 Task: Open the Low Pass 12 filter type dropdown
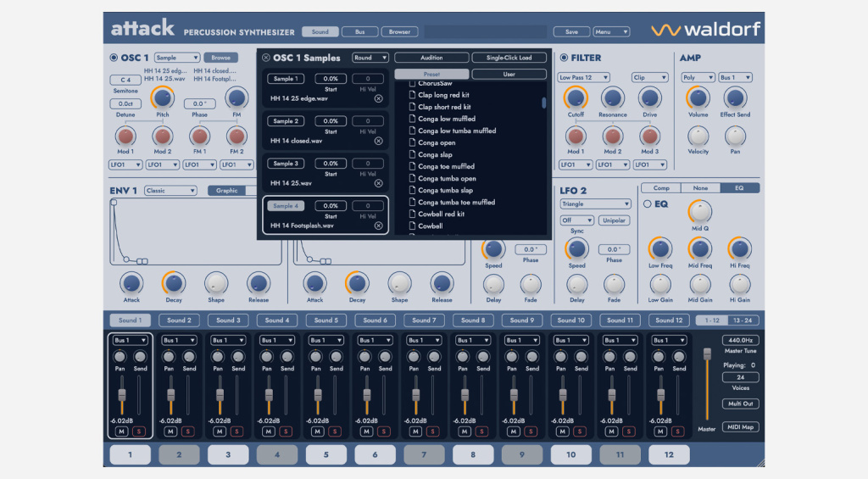coord(583,77)
